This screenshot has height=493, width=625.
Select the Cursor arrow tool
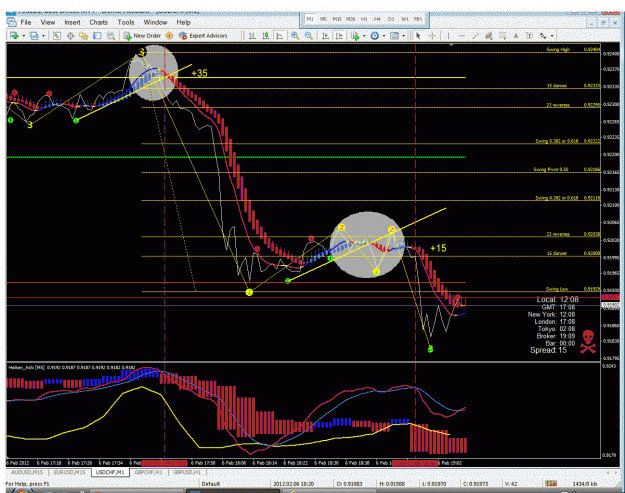coord(418,36)
